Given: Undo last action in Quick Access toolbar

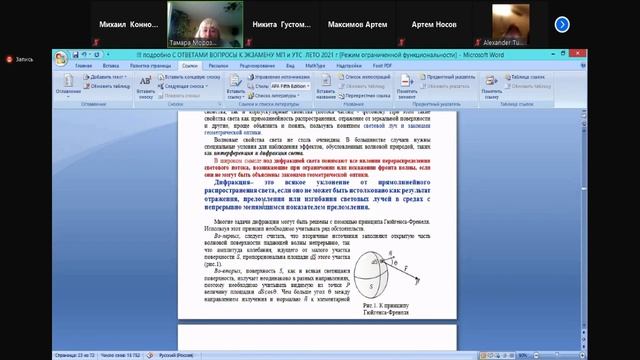Looking at the screenshot, I should point(84,55).
